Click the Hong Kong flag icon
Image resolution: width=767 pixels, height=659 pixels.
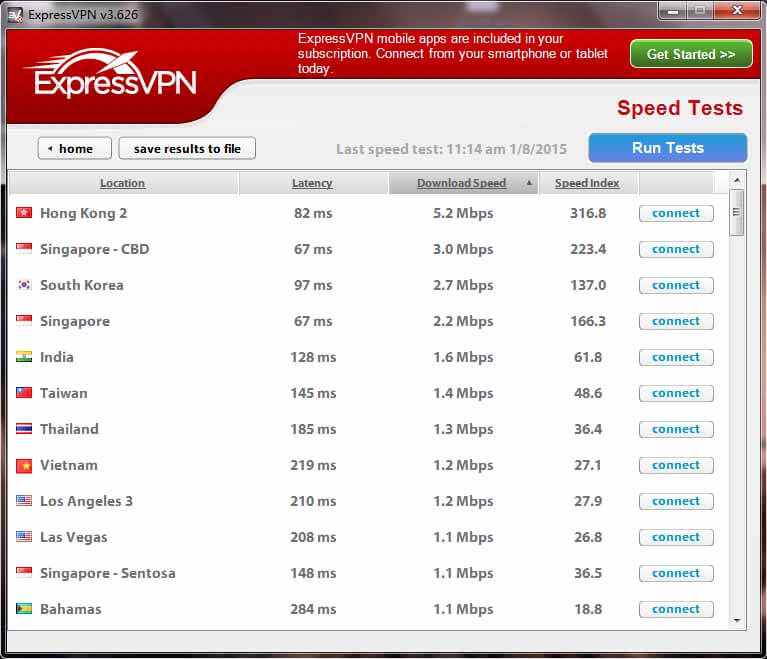[24, 213]
